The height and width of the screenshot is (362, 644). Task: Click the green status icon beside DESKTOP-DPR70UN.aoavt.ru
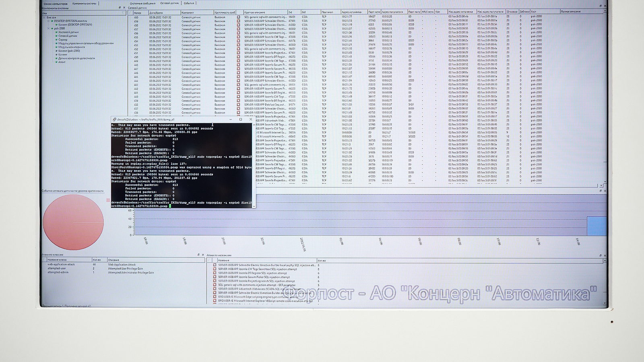point(52,21)
